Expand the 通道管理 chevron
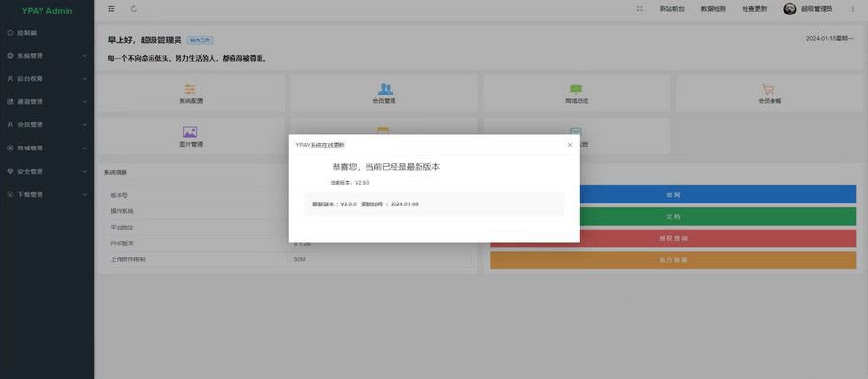Viewport: 868px width, 379px height. [x=84, y=102]
